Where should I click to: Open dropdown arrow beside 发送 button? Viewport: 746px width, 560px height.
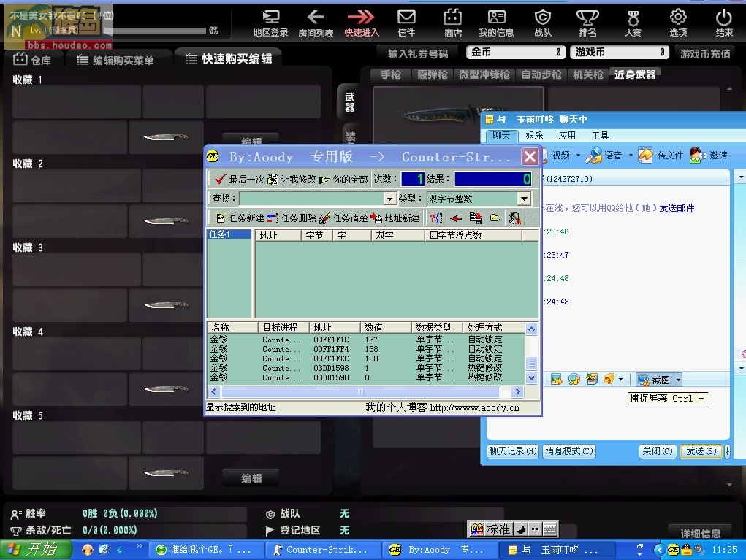[727, 451]
